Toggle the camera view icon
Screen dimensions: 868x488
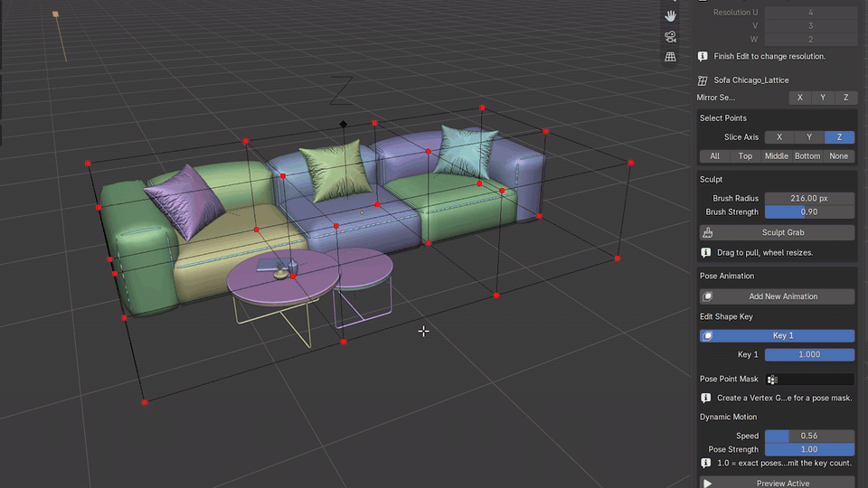670,36
